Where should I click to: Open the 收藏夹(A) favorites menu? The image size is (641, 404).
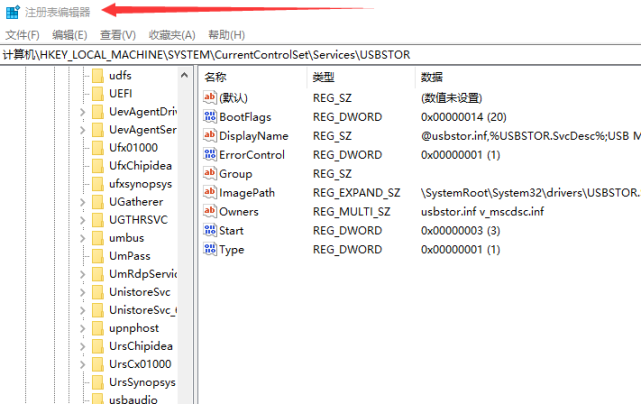click(172, 35)
